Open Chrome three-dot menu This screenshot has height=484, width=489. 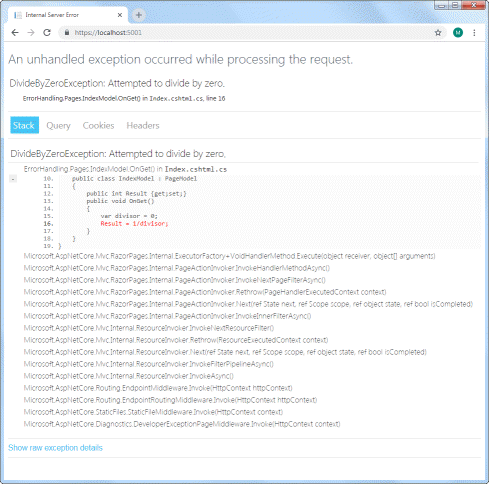(x=474, y=33)
